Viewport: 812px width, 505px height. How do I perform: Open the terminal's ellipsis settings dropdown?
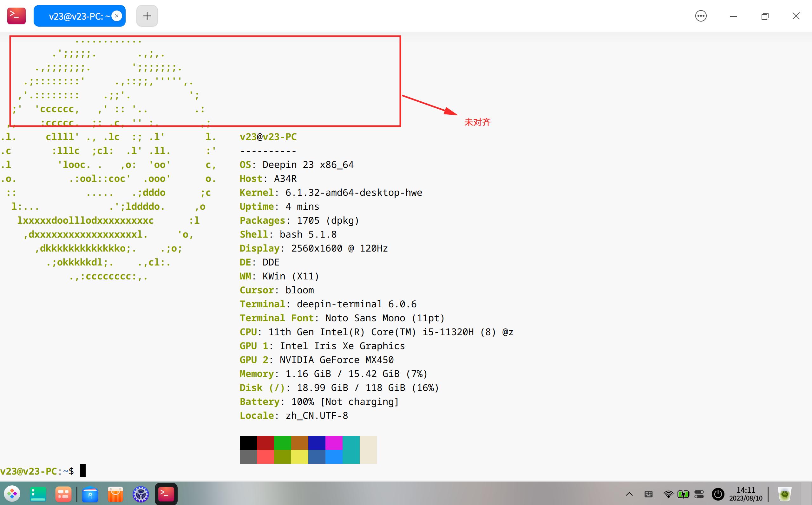click(701, 16)
